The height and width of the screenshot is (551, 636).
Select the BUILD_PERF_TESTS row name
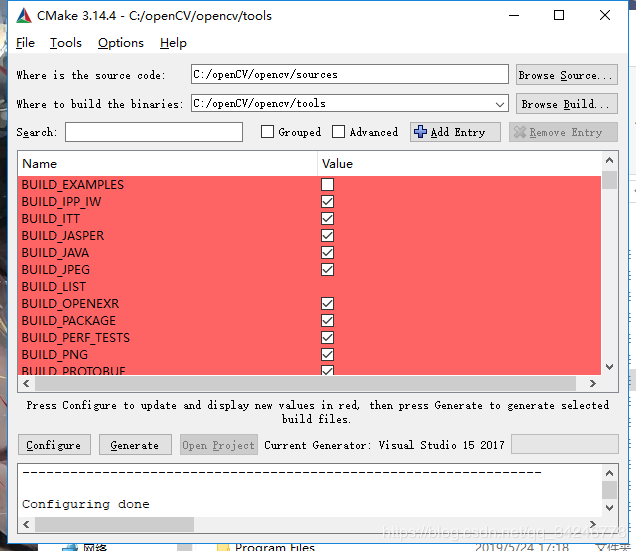(76, 338)
